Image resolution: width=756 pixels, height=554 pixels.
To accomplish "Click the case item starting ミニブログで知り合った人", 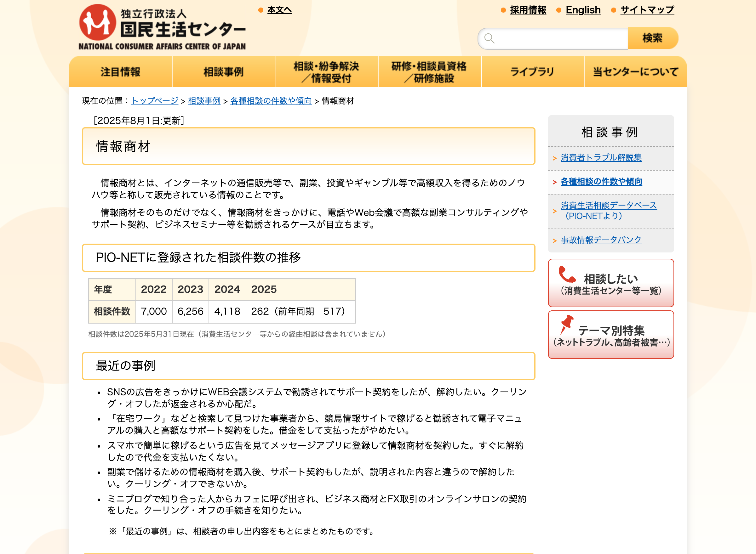I will (x=317, y=504).
